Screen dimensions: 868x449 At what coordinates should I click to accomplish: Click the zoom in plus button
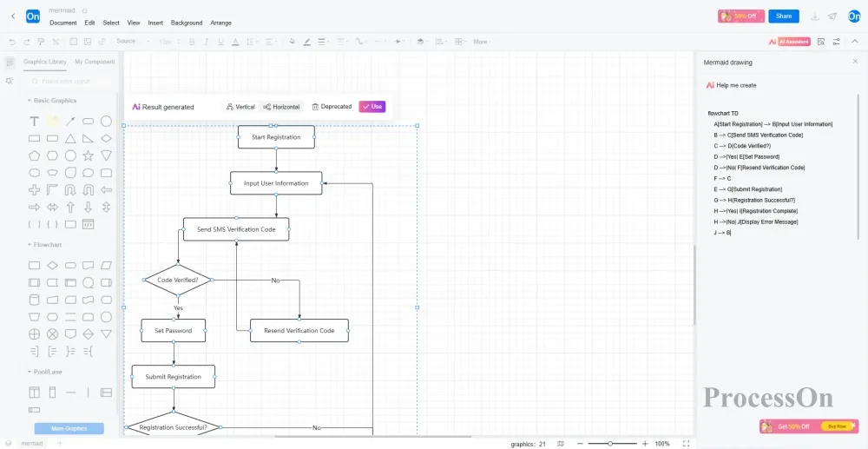(x=645, y=444)
